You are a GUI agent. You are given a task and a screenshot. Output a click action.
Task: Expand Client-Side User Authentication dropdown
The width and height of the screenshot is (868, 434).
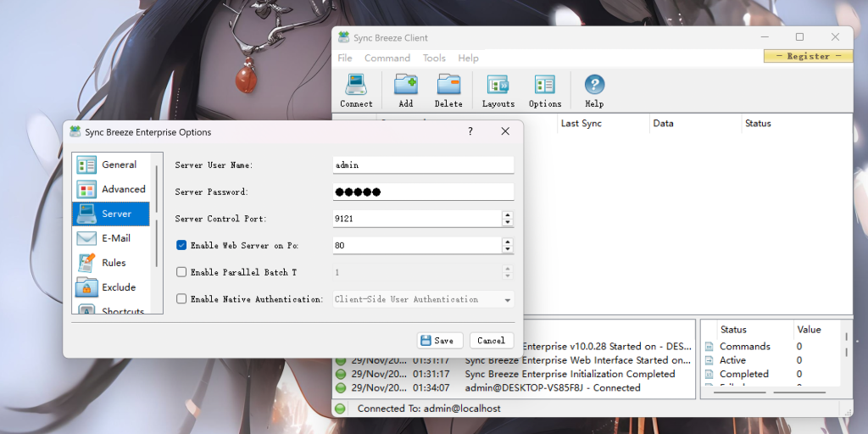[507, 299]
